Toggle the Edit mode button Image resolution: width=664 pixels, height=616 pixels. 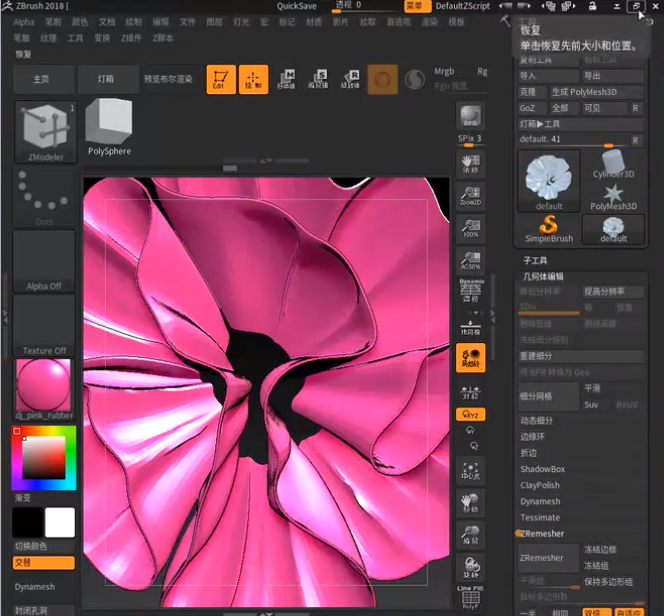click(221, 79)
